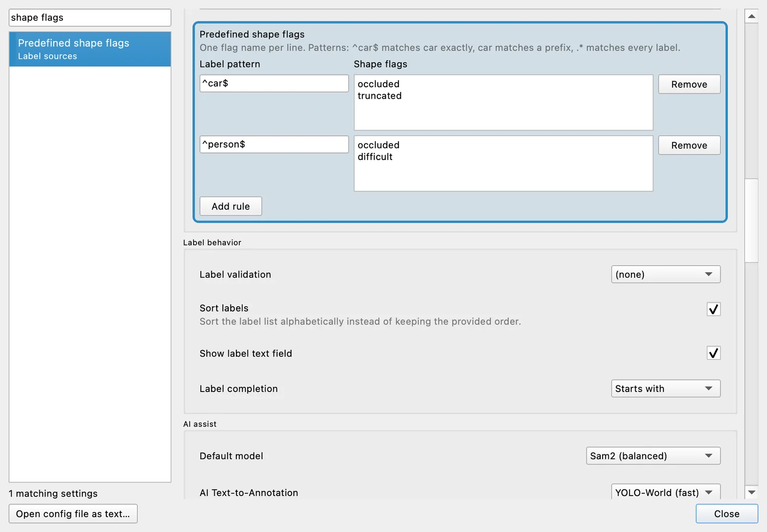Viewport: 767px width, 532px height.
Task: Click shape flags box containing 'truncated'
Action: tap(503, 102)
